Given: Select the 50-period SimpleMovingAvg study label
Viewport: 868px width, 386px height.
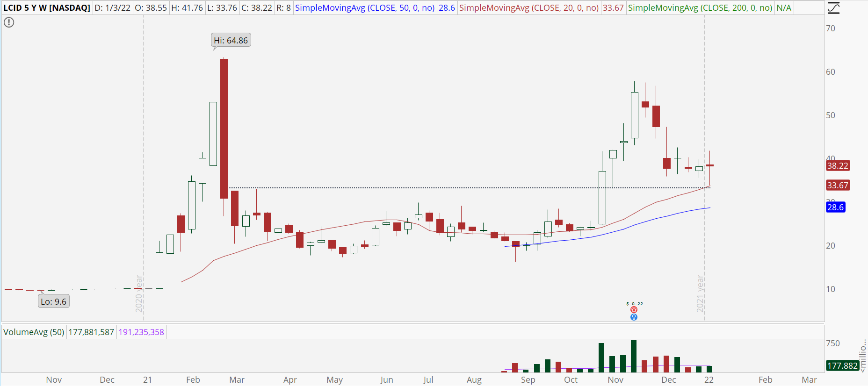Looking at the screenshot, I should point(365,8).
